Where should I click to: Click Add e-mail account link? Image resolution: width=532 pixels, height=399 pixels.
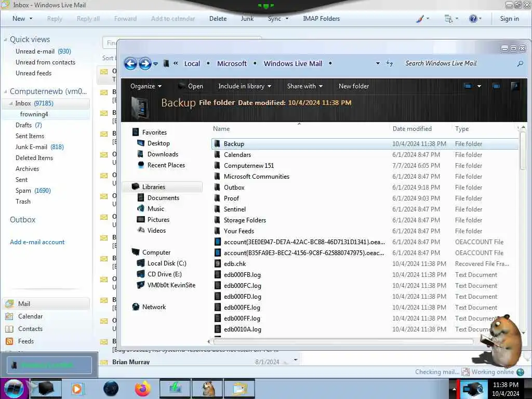(x=37, y=242)
